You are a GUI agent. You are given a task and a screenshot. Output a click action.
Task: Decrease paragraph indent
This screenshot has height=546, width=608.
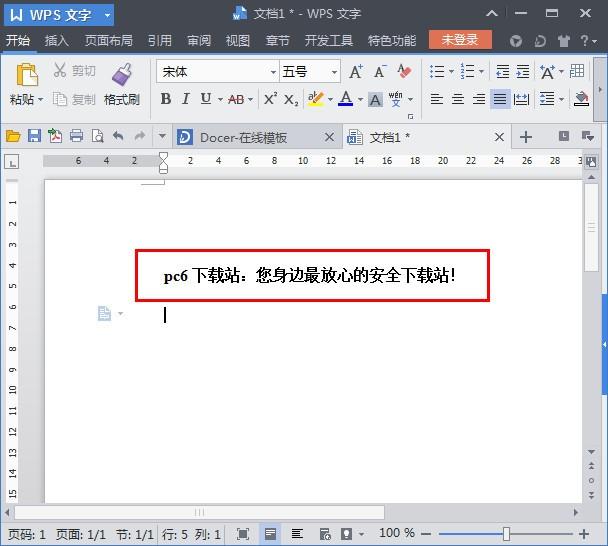[x=503, y=71]
